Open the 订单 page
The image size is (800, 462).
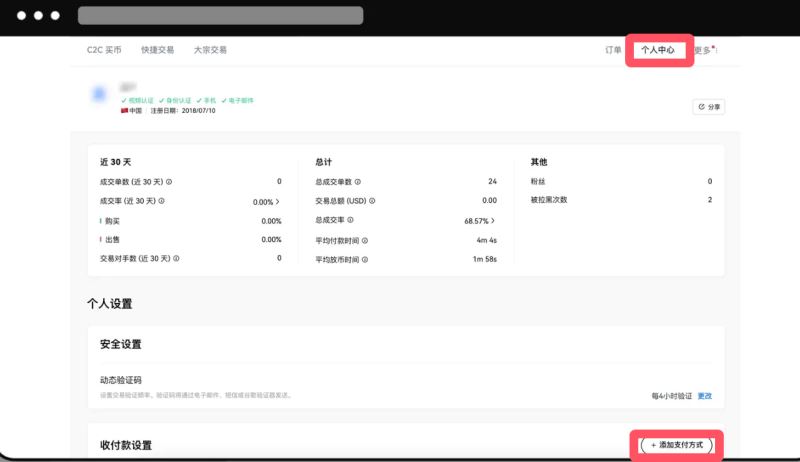click(x=613, y=50)
